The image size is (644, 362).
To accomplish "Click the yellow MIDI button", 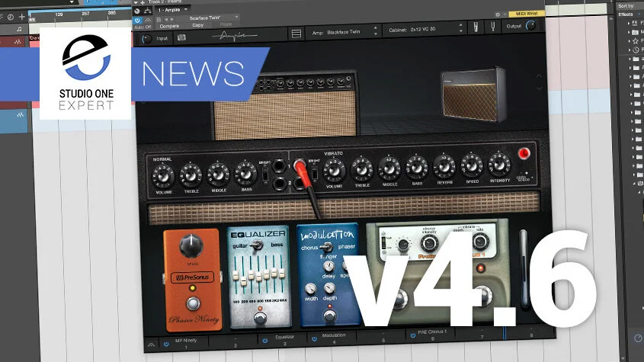I will tap(527, 14).
